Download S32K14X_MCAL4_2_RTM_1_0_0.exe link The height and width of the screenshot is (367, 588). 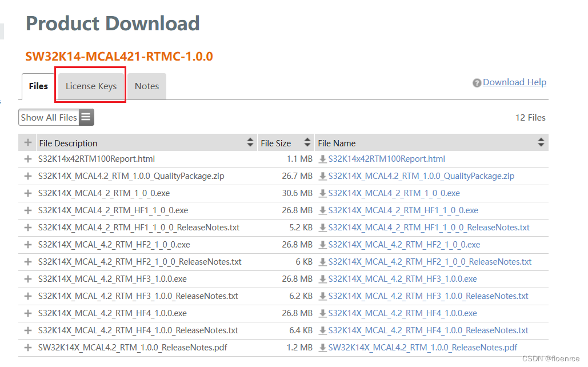[394, 193]
